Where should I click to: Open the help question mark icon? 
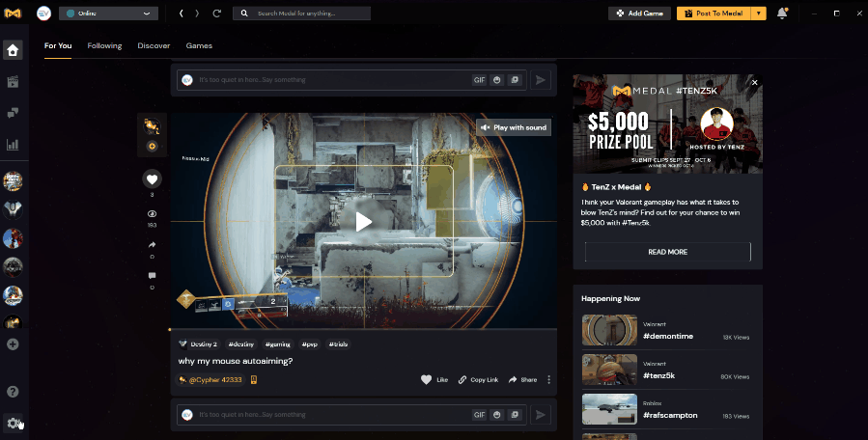[13, 392]
